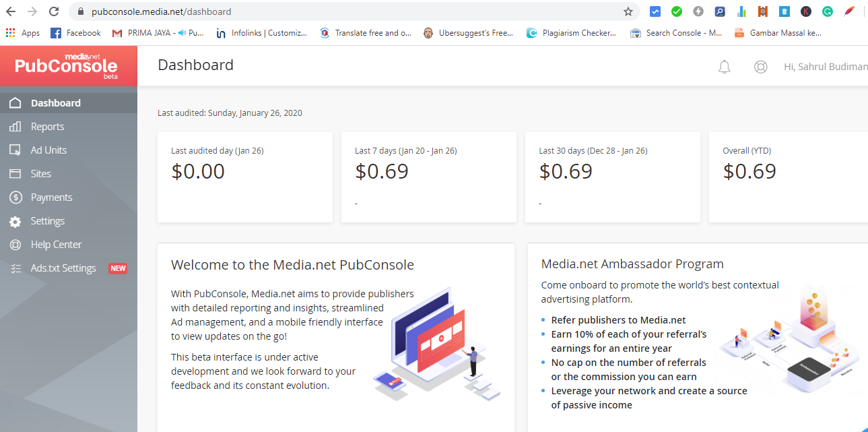Click the Last audited date text
868x432 pixels.
click(x=230, y=113)
